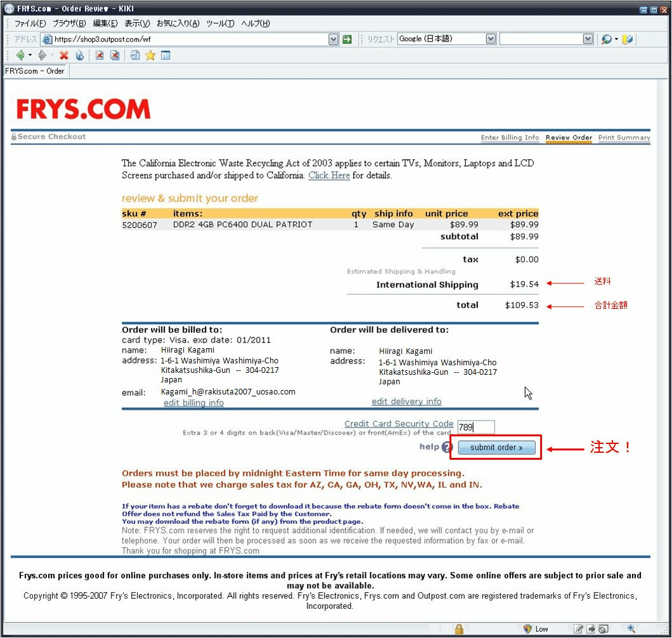Click the Review Order step link

click(x=569, y=138)
